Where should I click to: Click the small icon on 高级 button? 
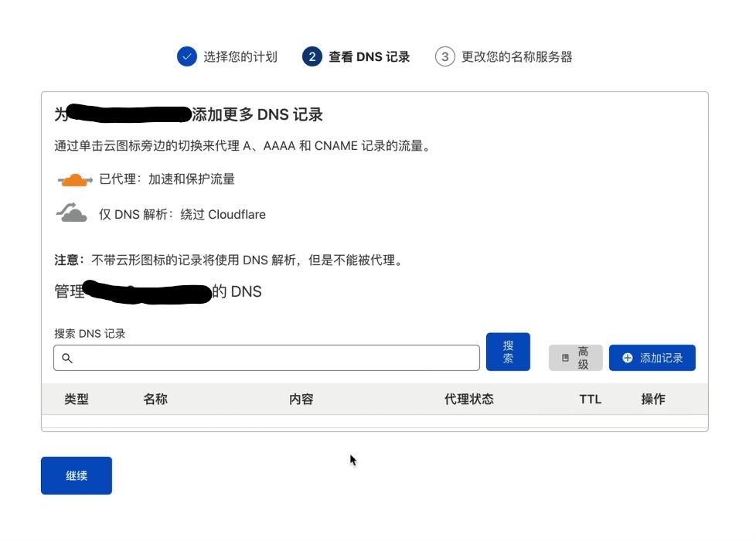pos(566,358)
